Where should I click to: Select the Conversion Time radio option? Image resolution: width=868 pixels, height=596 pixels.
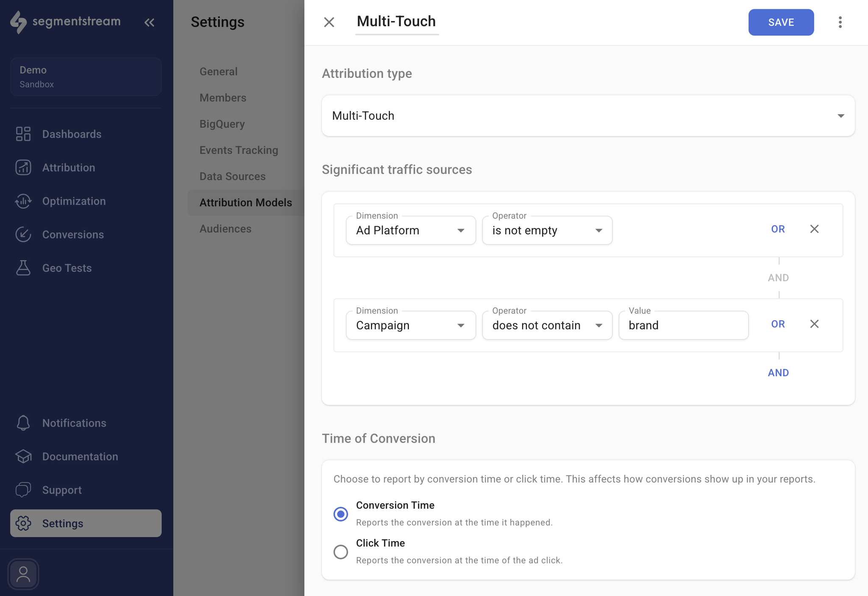pyautogui.click(x=341, y=514)
